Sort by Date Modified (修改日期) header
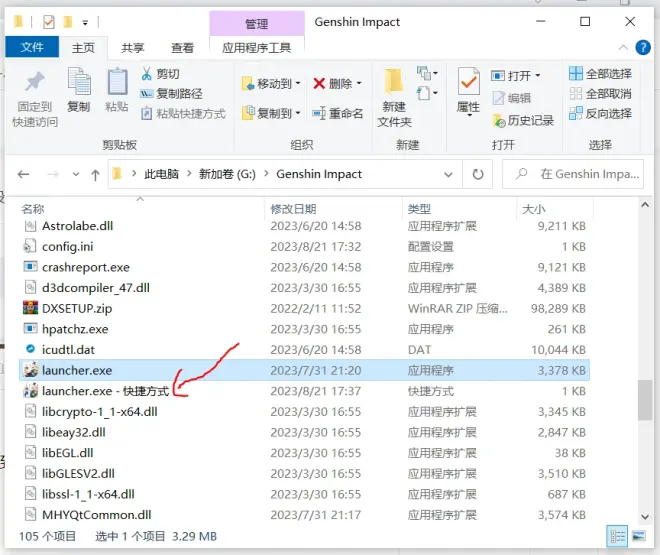The height and width of the screenshot is (555, 660). pos(293,209)
